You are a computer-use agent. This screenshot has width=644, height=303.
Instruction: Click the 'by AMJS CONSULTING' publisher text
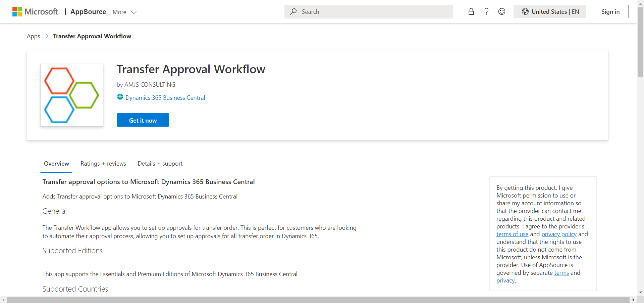pyautogui.click(x=146, y=85)
